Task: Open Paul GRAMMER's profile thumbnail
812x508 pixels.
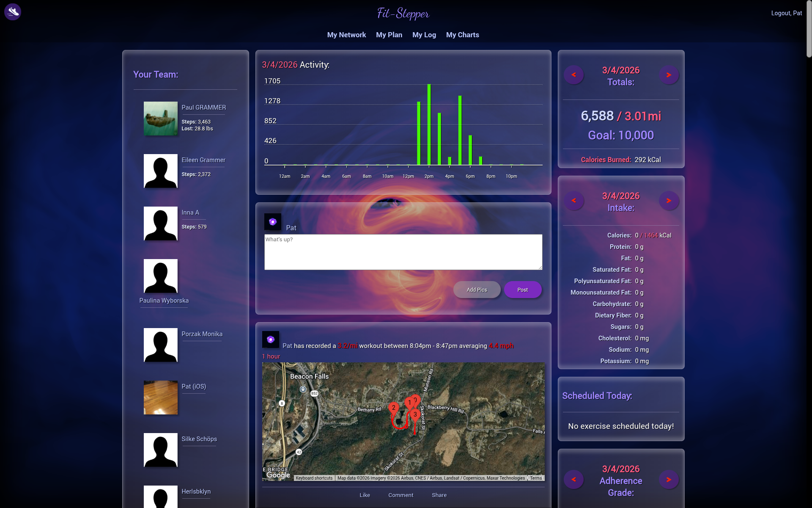Action: click(x=161, y=119)
